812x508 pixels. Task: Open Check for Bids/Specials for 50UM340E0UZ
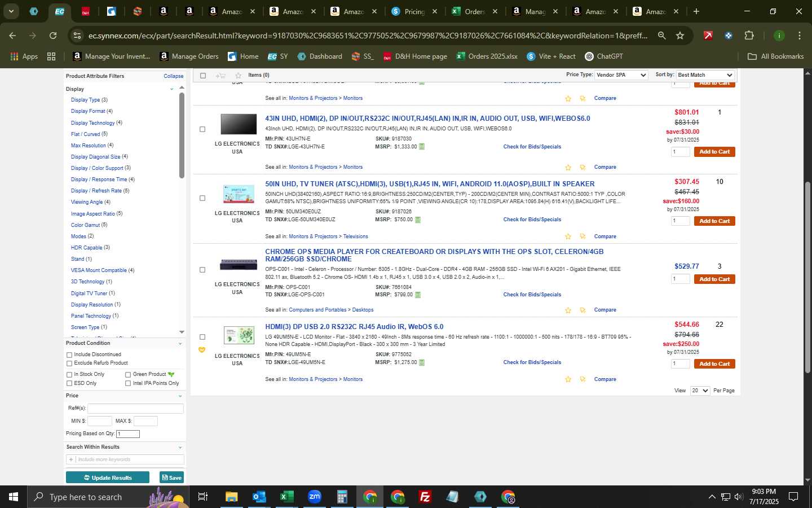point(532,220)
